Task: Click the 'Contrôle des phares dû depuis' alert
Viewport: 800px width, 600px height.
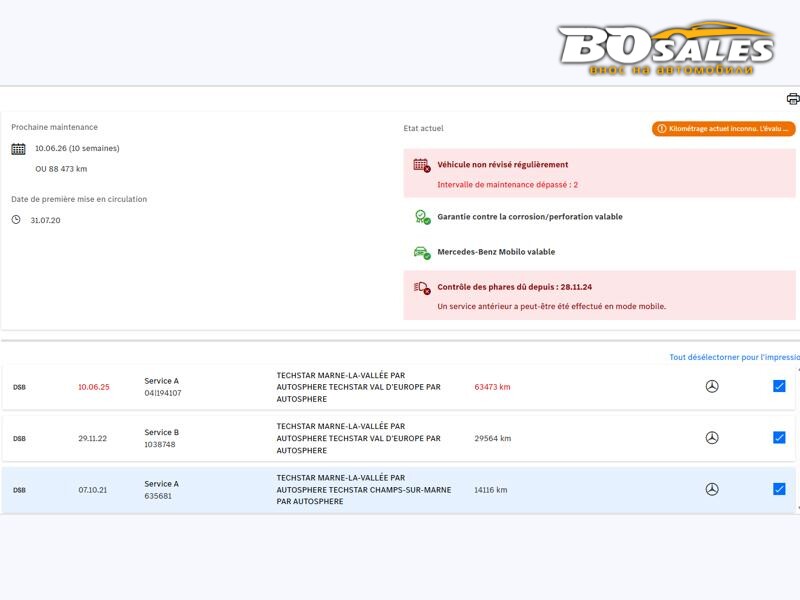Action: (x=515, y=287)
